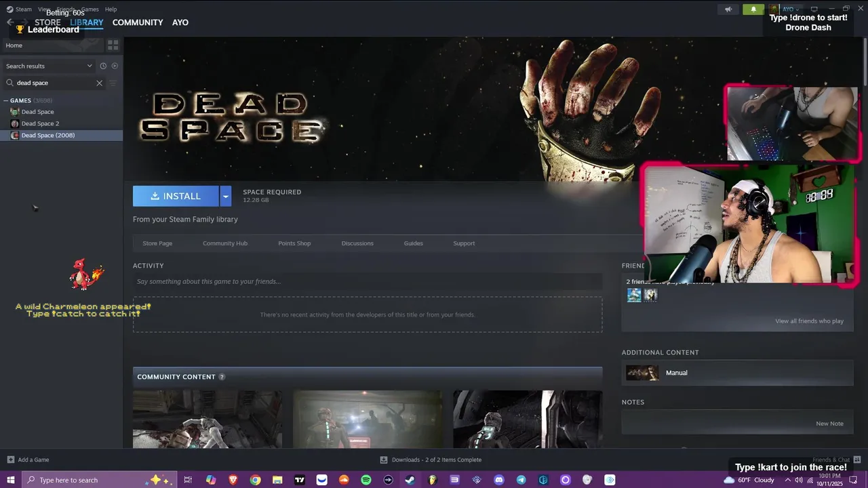Open the first community screenshot thumbnail

pyautogui.click(x=208, y=419)
